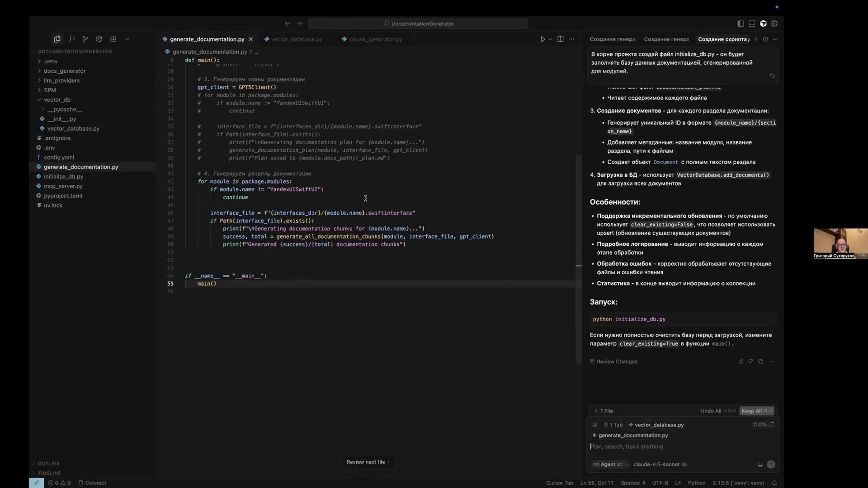This screenshot has width=868, height=488.
Task: Open the Source Control view icon
Action: 85,39
